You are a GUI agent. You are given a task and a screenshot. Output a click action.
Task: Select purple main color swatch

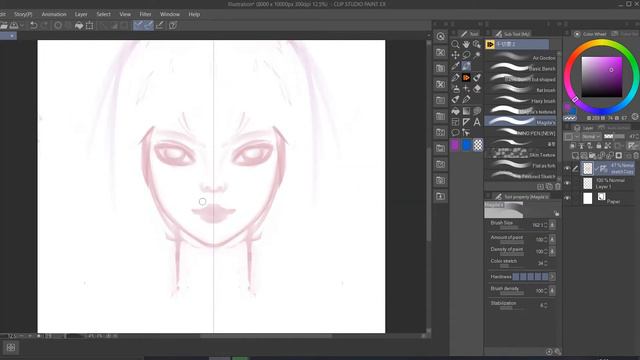[x=455, y=145]
